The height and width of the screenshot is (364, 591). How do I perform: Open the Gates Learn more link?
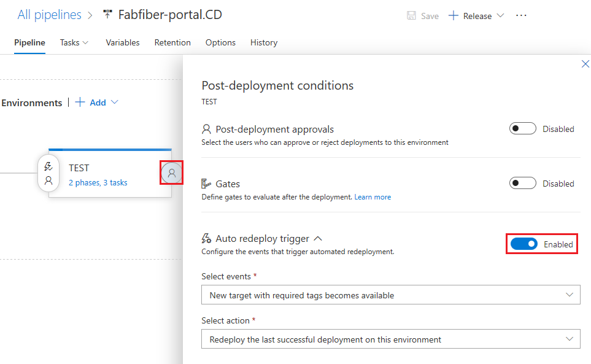373,196
